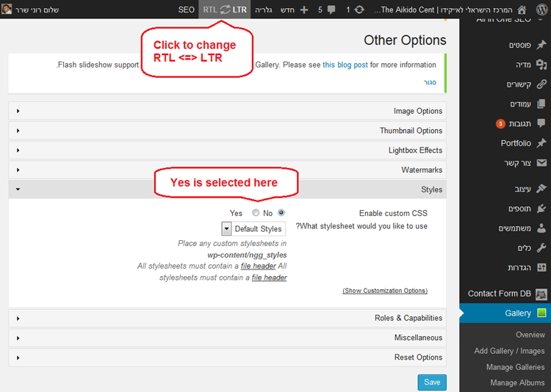The width and height of the screenshot is (551, 392).
Task: Click Show Customization Options link
Action: [x=385, y=291]
